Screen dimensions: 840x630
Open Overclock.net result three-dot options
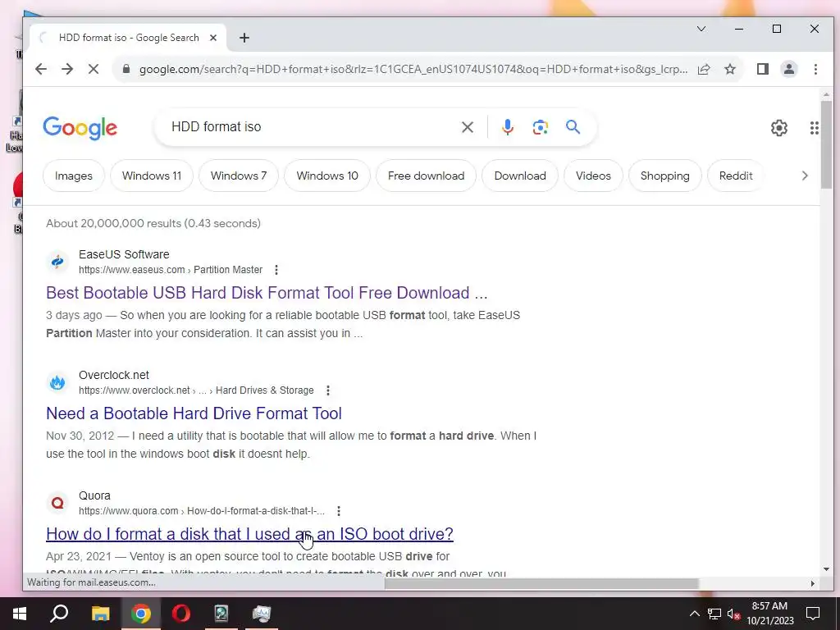(x=328, y=390)
